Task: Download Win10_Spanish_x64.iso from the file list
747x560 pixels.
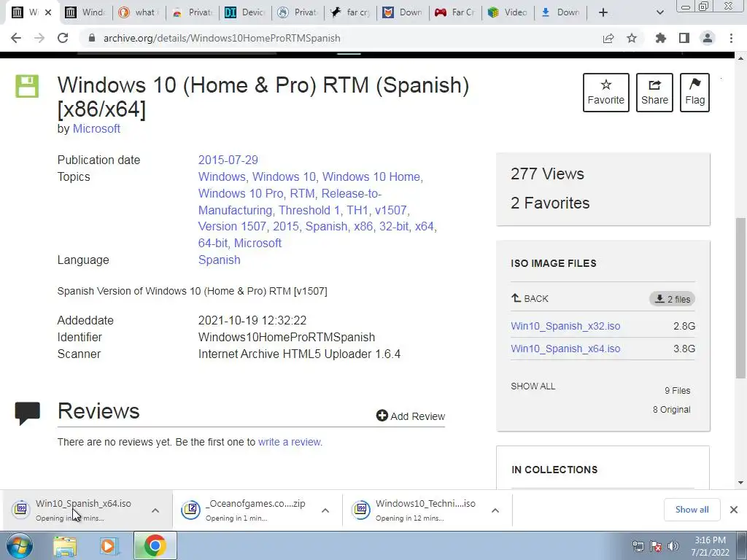Action: click(565, 349)
